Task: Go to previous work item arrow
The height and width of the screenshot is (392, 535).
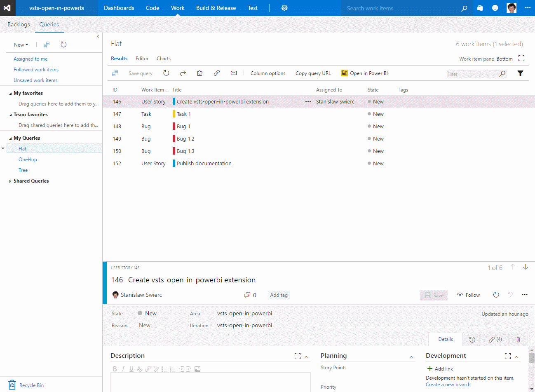Action: (x=513, y=267)
